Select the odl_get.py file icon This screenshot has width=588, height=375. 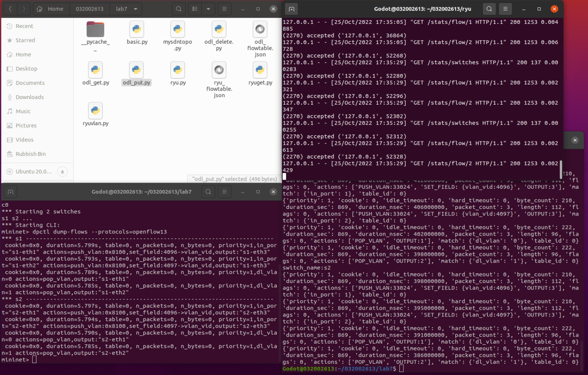click(96, 70)
